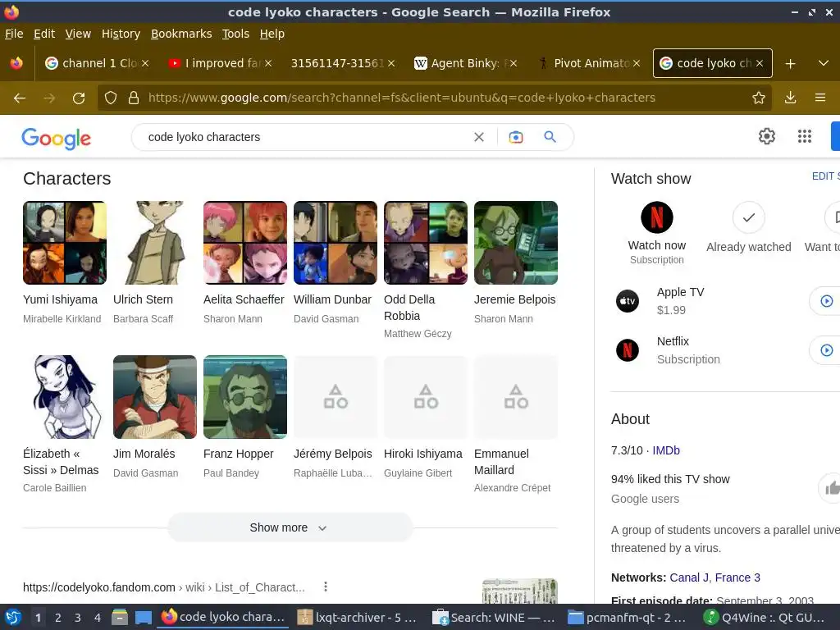The width and height of the screenshot is (840, 630).
Task: Open the Hiroki Ishiyama character link
Action: 422,454
